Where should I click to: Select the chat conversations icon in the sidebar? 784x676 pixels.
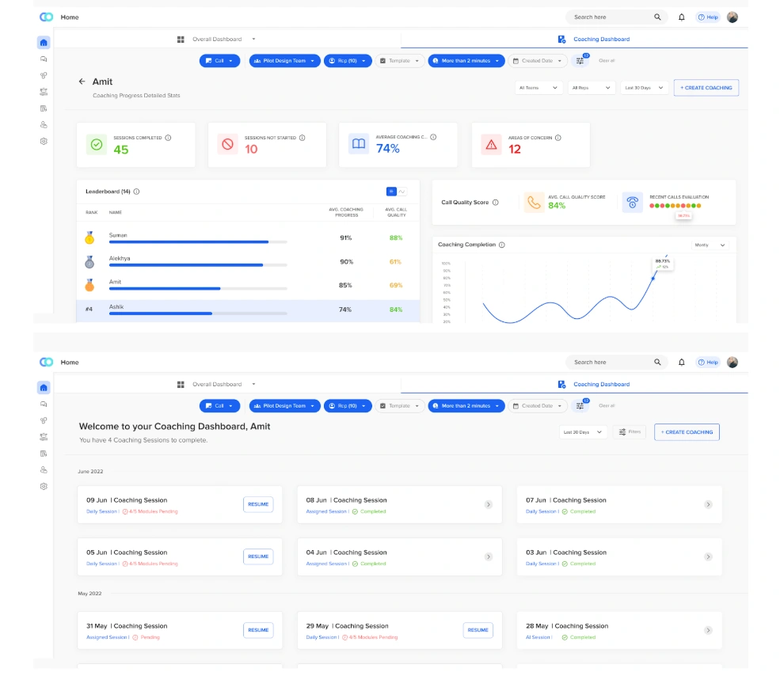[x=44, y=59]
